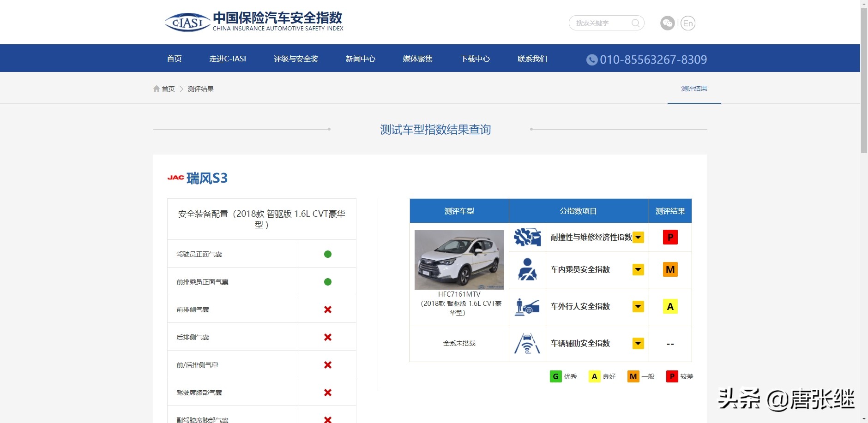Switch to the 测评结果 tab
Image resolution: width=868 pixels, height=423 pixels.
click(x=693, y=88)
